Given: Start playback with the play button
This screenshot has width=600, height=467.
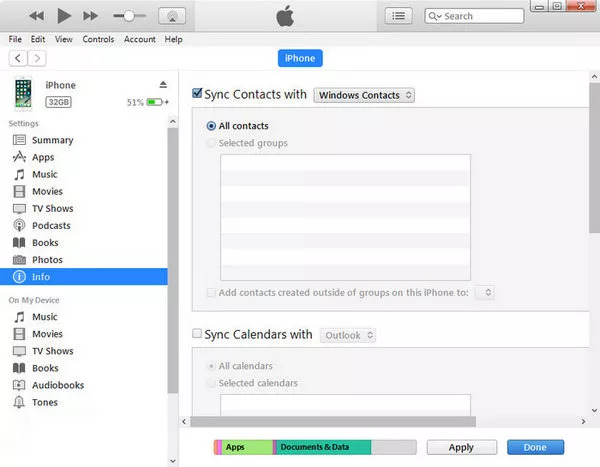Looking at the screenshot, I should 64,16.
